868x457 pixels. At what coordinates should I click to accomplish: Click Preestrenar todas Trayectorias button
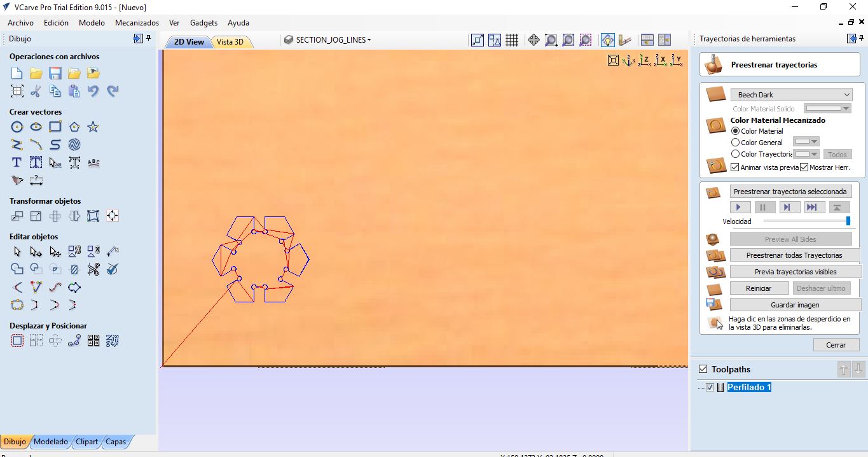click(x=794, y=255)
